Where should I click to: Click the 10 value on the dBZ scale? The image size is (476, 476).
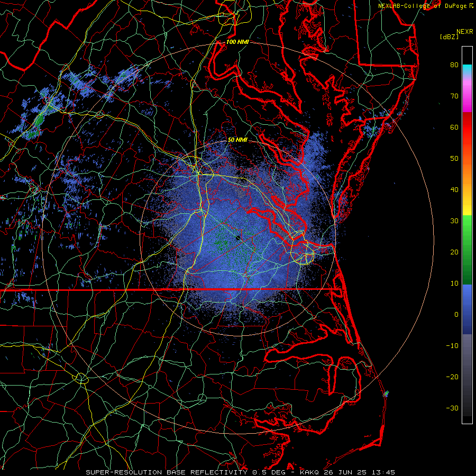(454, 283)
